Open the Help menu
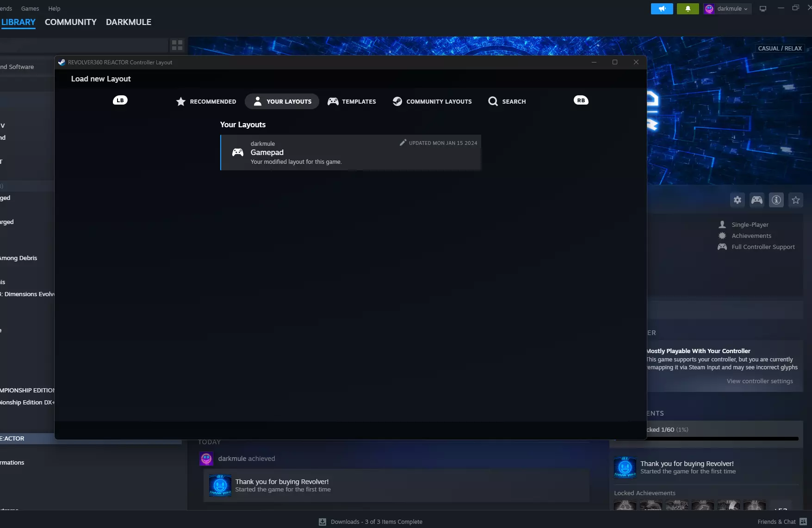812x528 pixels. 54,8
